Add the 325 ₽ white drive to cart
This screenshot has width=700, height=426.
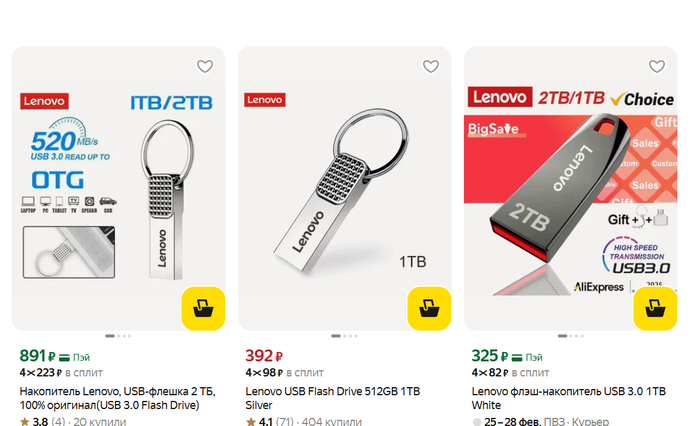[655, 309]
